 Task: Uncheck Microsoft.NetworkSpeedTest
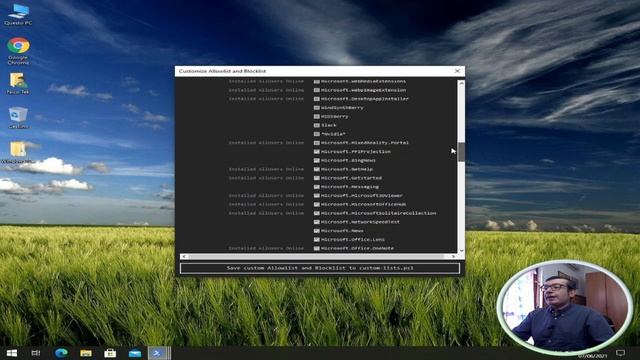point(316,222)
